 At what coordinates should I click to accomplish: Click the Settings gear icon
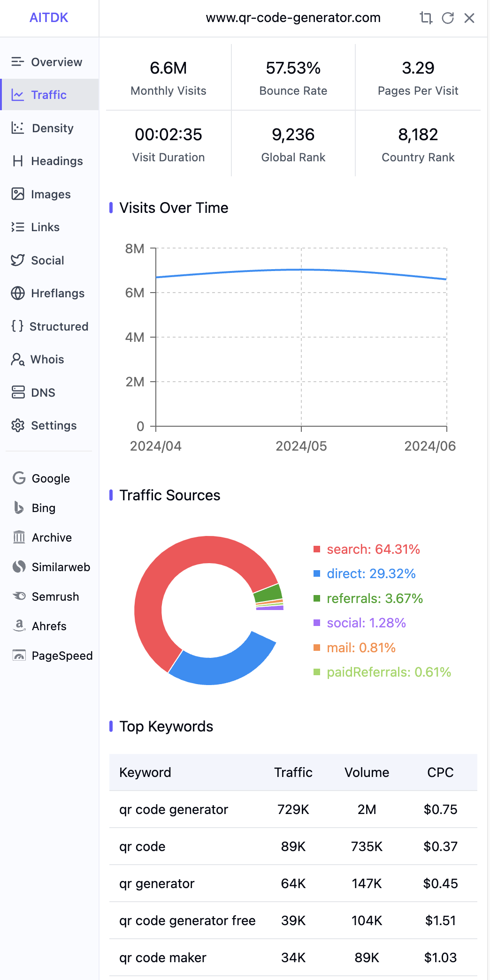click(x=18, y=425)
